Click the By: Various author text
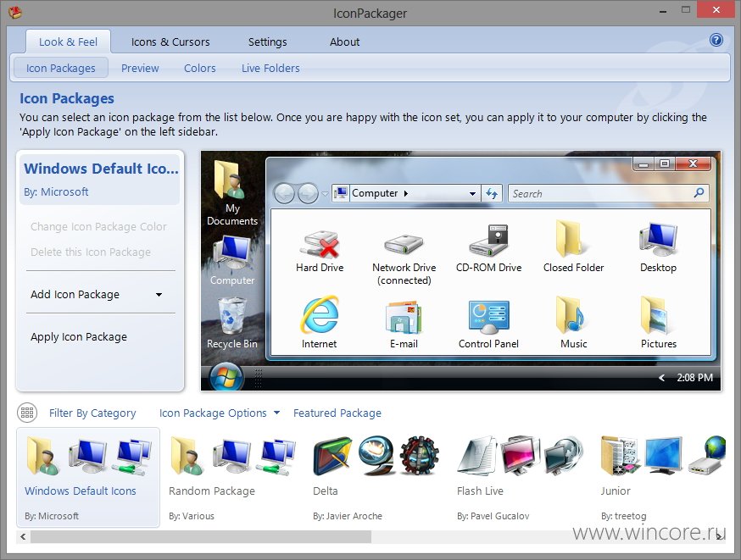 (192, 516)
